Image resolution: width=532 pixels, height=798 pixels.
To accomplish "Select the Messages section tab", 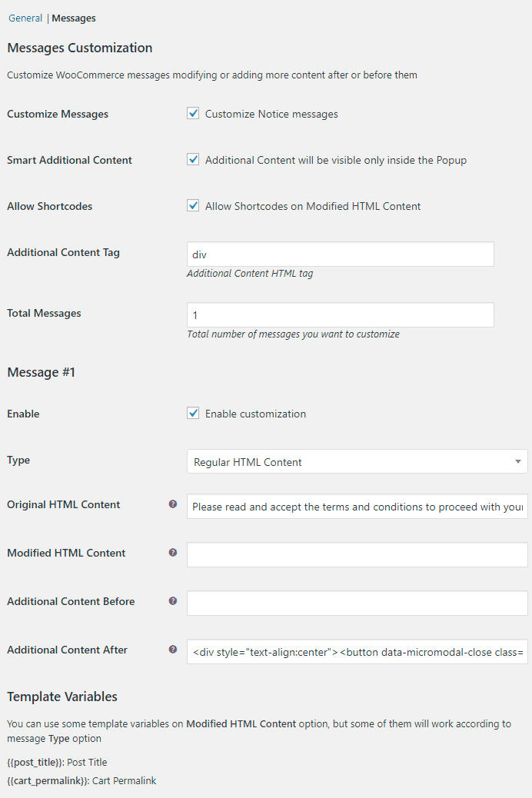I will (x=74, y=18).
